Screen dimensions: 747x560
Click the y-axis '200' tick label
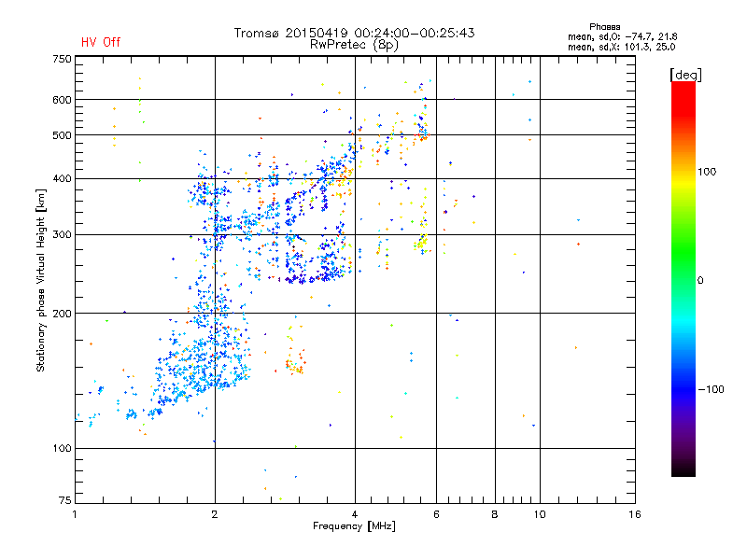pyautogui.click(x=62, y=314)
